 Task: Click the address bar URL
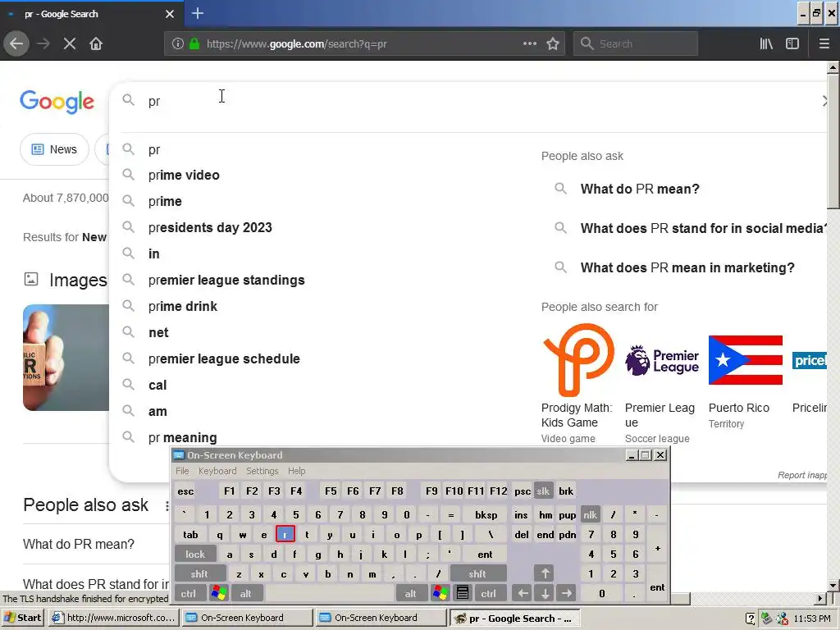click(x=296, y=44)
